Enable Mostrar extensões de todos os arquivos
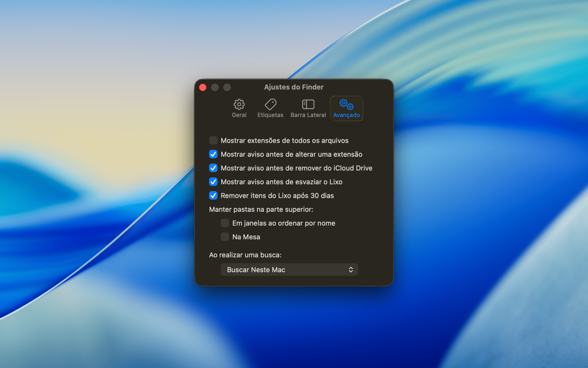The width and height of the screenshot is (588, 368). click(x=213, y=141)
